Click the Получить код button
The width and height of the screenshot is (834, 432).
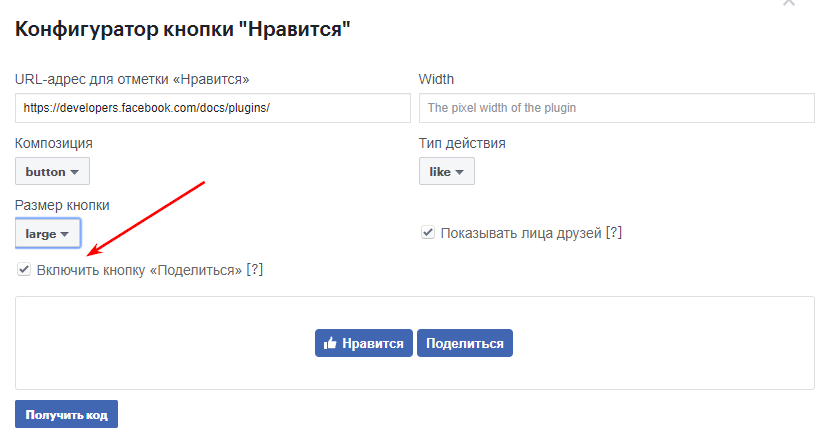tap(66, 414)
